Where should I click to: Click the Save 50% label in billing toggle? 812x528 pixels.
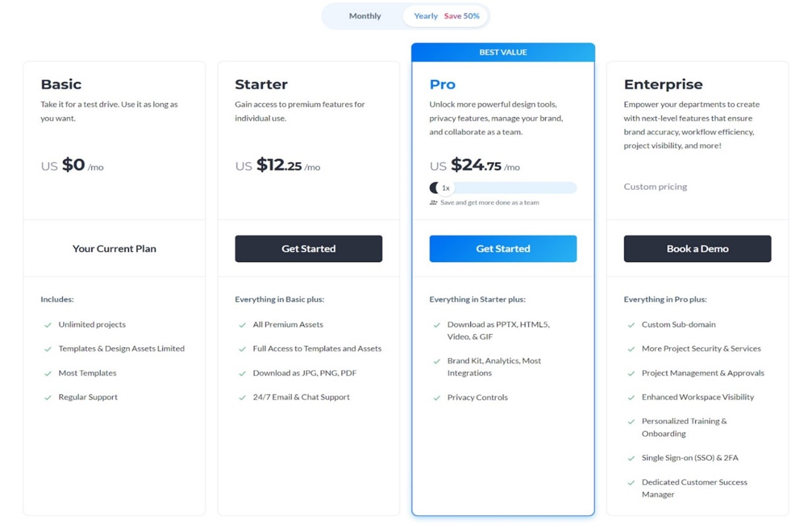point(462,16)
